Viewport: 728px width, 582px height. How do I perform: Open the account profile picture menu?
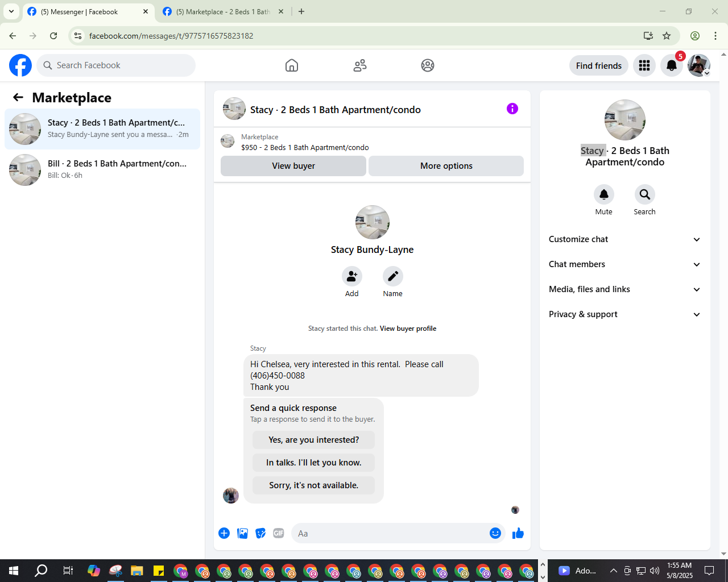[699, 65]
